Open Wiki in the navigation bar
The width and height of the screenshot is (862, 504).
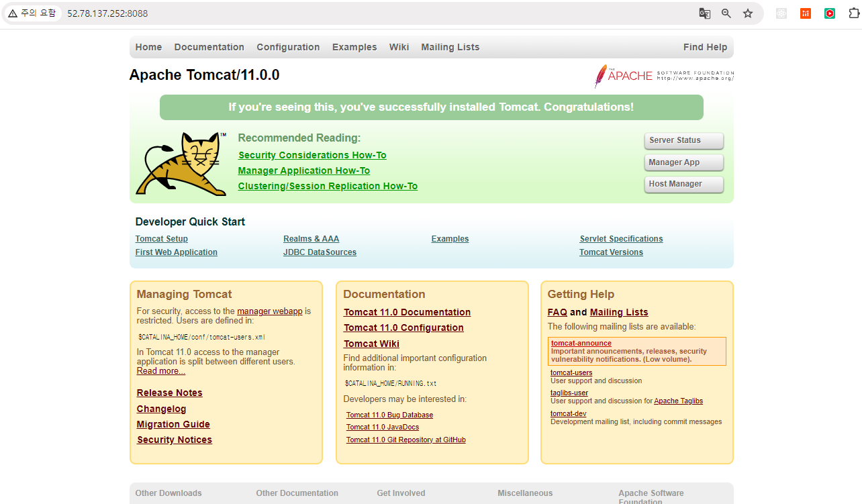coord(399,47)
